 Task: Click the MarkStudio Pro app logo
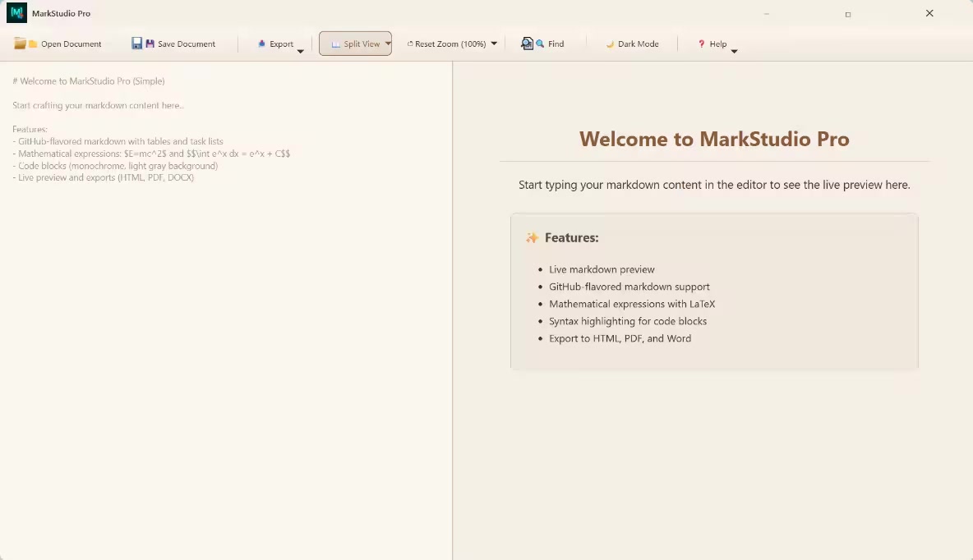tap(16, 13)
